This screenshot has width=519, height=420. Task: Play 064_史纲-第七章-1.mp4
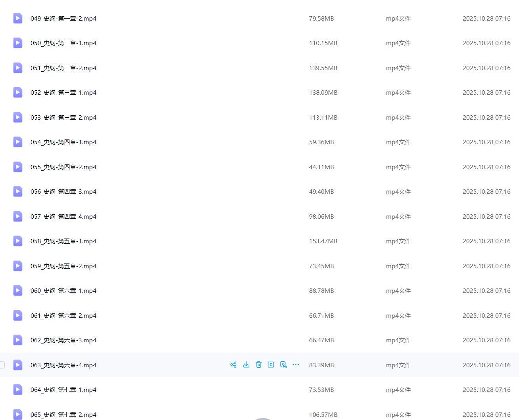click(63, 390)
